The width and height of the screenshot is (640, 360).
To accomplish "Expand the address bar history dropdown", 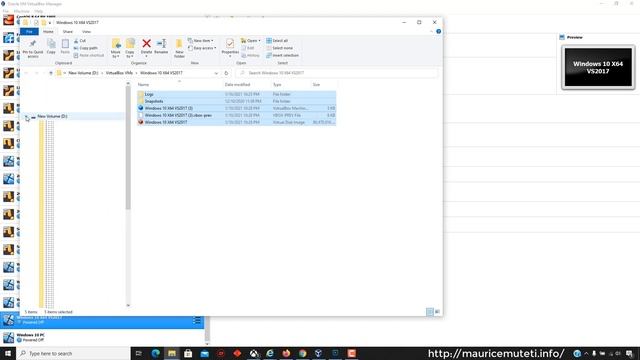I will [x=216, y=73].
